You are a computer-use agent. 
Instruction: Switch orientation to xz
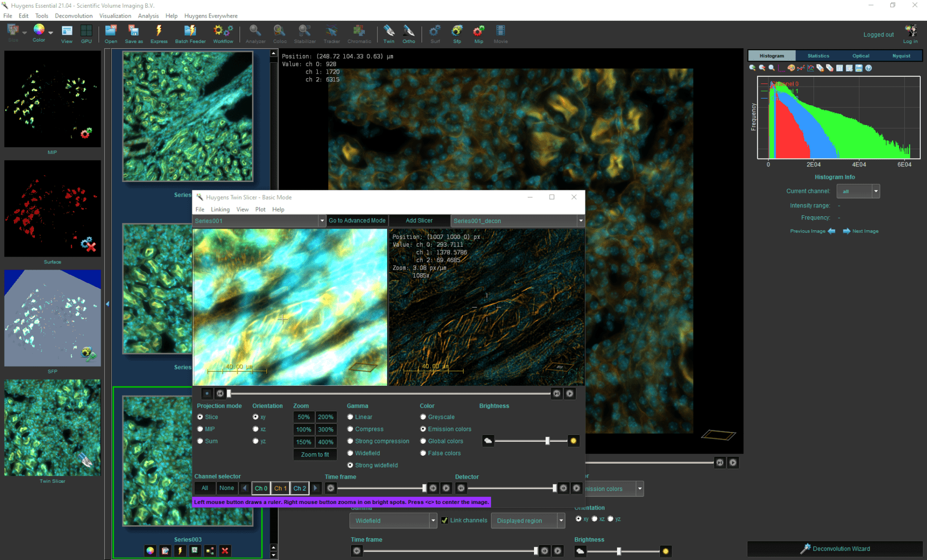click(256, 429)
